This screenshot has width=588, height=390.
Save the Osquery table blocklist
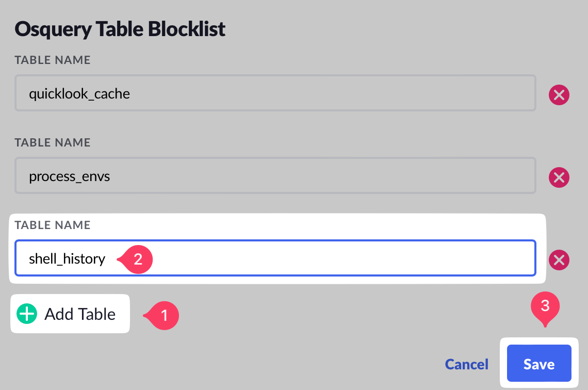click(x=539, y=364)
